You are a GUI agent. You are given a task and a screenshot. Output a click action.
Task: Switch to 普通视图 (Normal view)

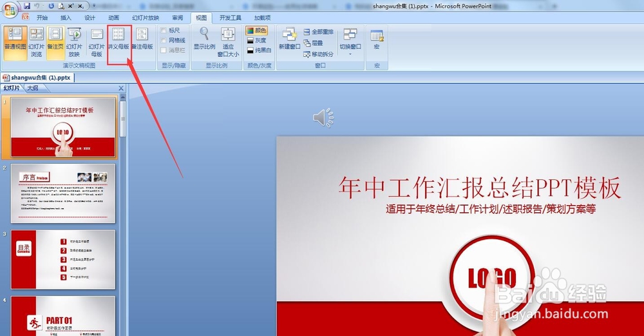pyautogui.click(x=15, y=43)
